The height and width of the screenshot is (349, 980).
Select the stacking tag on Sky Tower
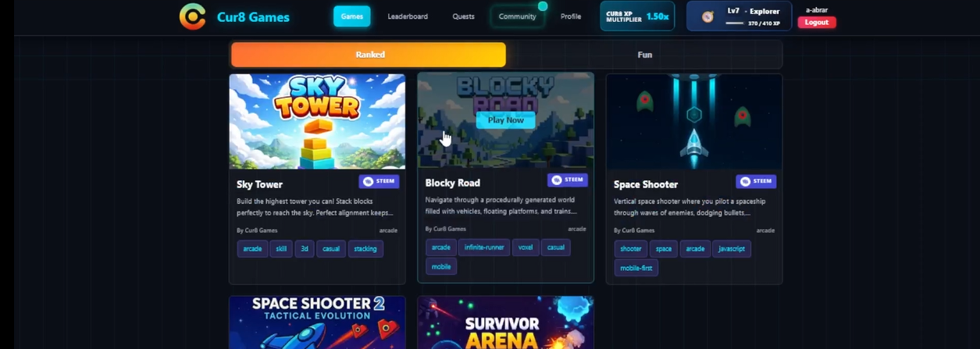[365, 249]
